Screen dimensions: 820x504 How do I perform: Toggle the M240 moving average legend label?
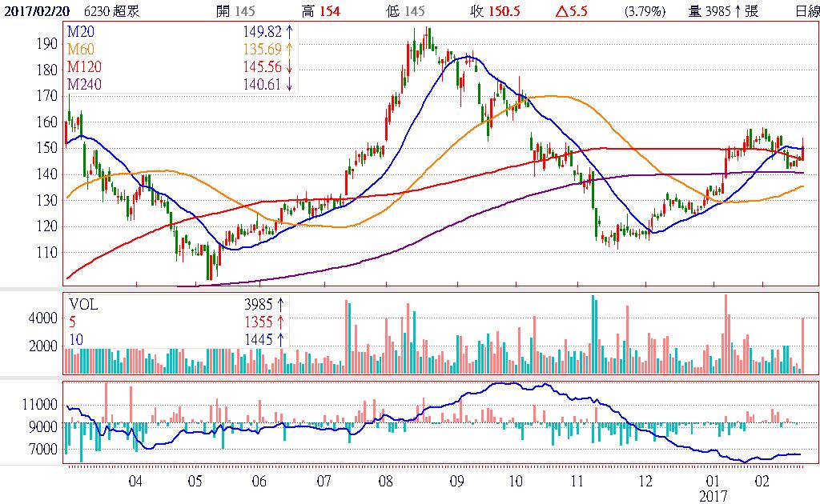tap(82, 84)
